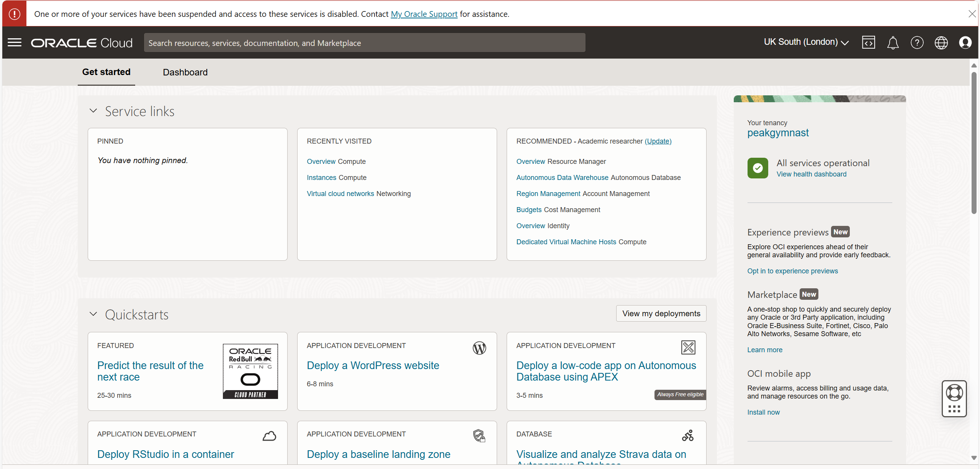Image resolution: width=980 pixels, height=469 pixels.
Task: Open the Oracle Red Bull Racing thumbnail
Action: click(250, 371)
